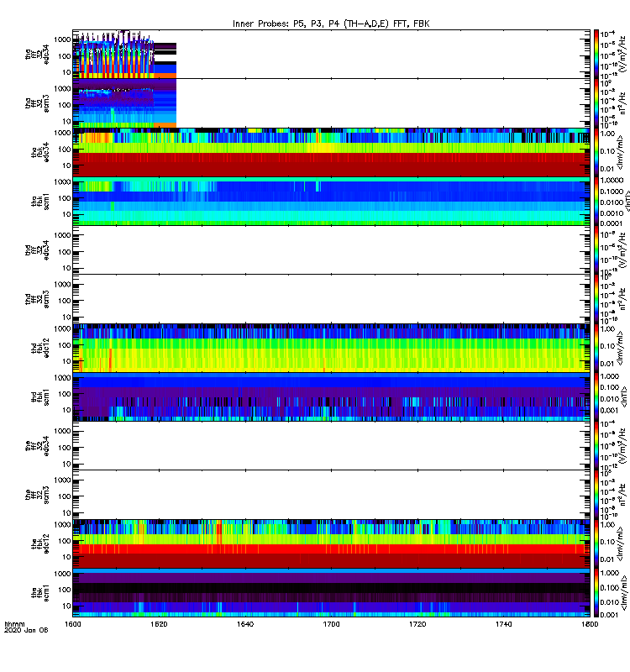Click the 'hhmm' axis unit label

[x=14, y=624]
